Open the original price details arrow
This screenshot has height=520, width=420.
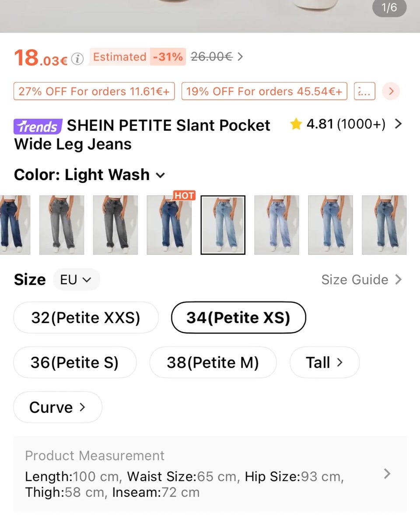(x=240, y=57)
